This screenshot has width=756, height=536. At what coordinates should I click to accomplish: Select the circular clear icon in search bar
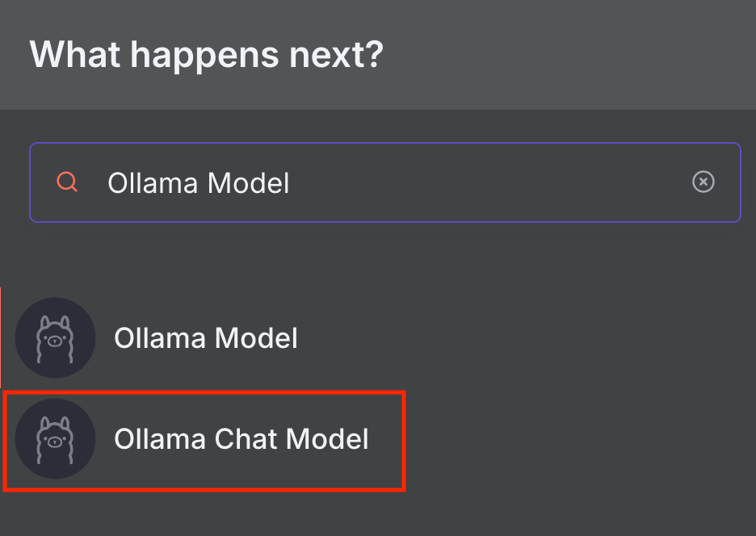coord(703,182)
